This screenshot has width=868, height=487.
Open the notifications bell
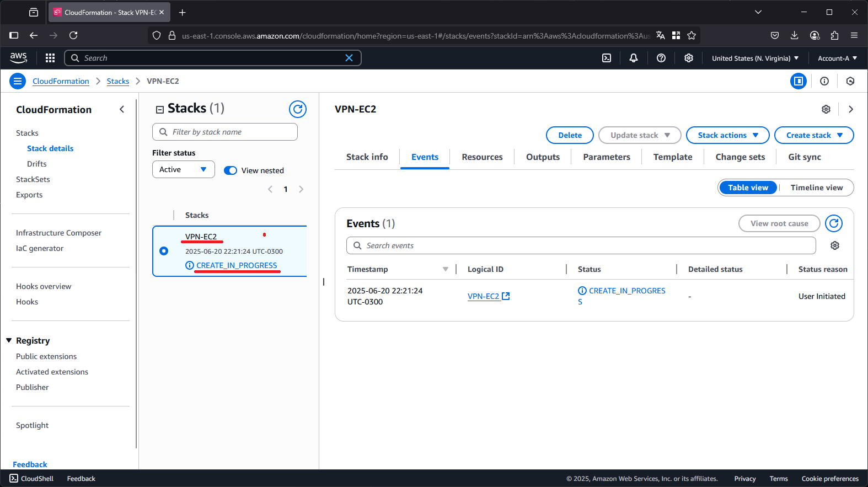tap(634, 58)
